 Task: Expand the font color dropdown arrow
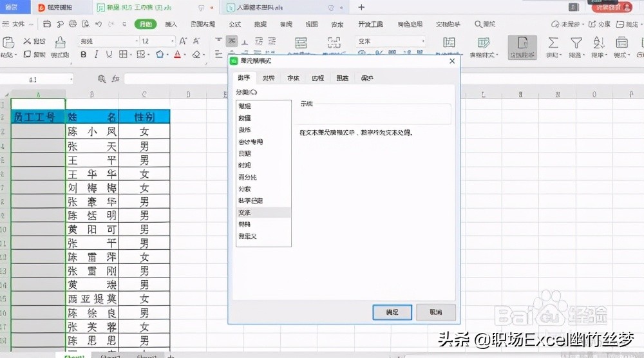185,55
